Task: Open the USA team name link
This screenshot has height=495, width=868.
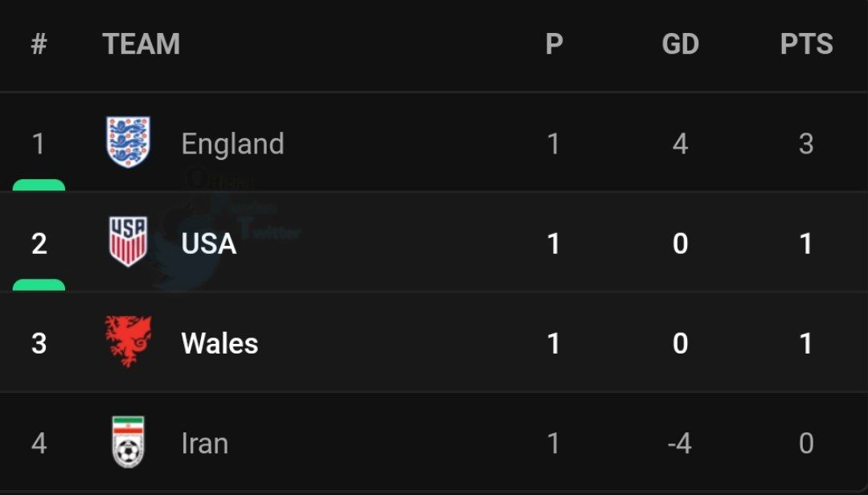Action: (209, 243)
